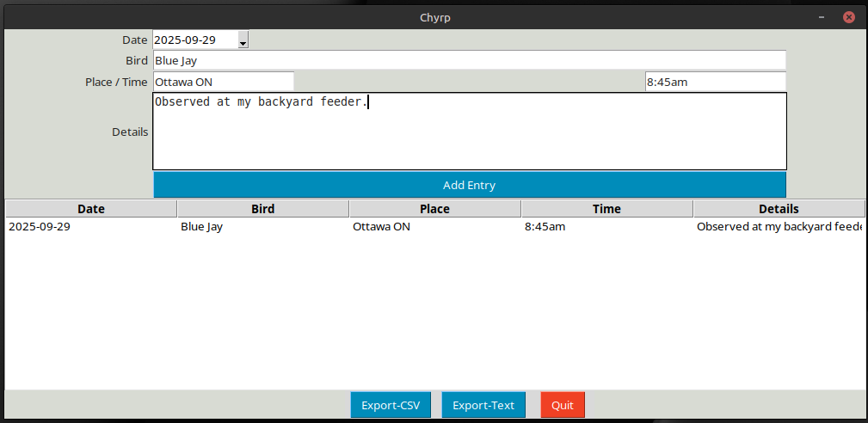Select the Place column header

[434, 209]
